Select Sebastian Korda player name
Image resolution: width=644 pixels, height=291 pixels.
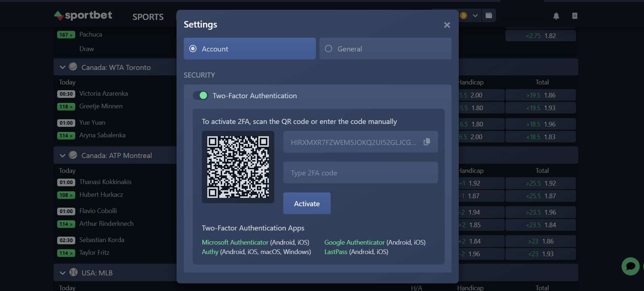(x=102, y=240)
